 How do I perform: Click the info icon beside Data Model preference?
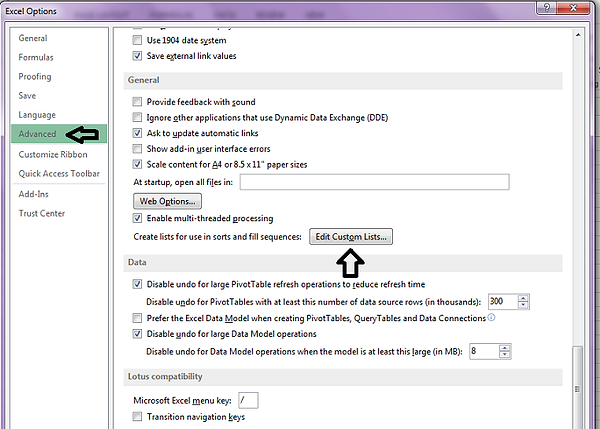[491, 317]
